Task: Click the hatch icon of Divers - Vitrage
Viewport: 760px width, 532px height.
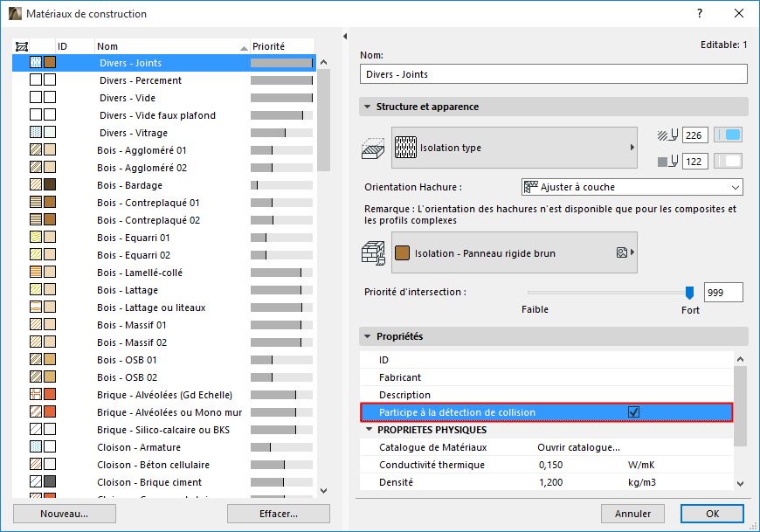Action: (x=36, y=132)
